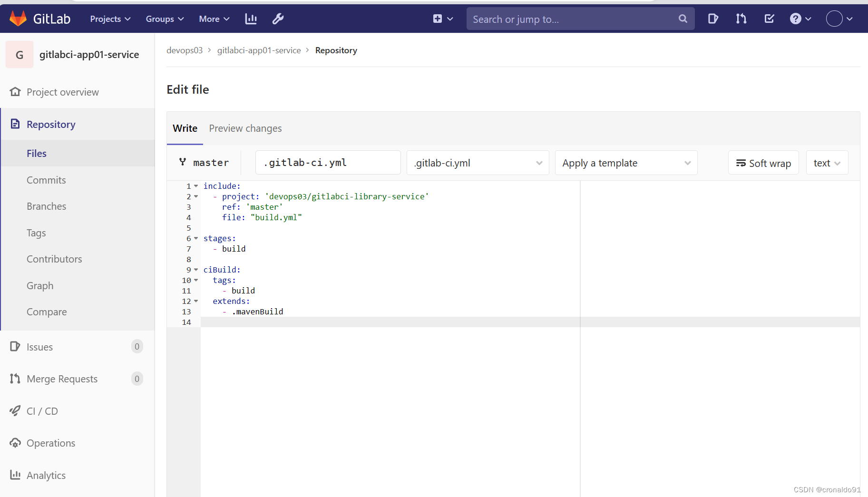868x497 pixels.
Task: Open issues icon in top navbar
Action: click(x=712, y=19)
